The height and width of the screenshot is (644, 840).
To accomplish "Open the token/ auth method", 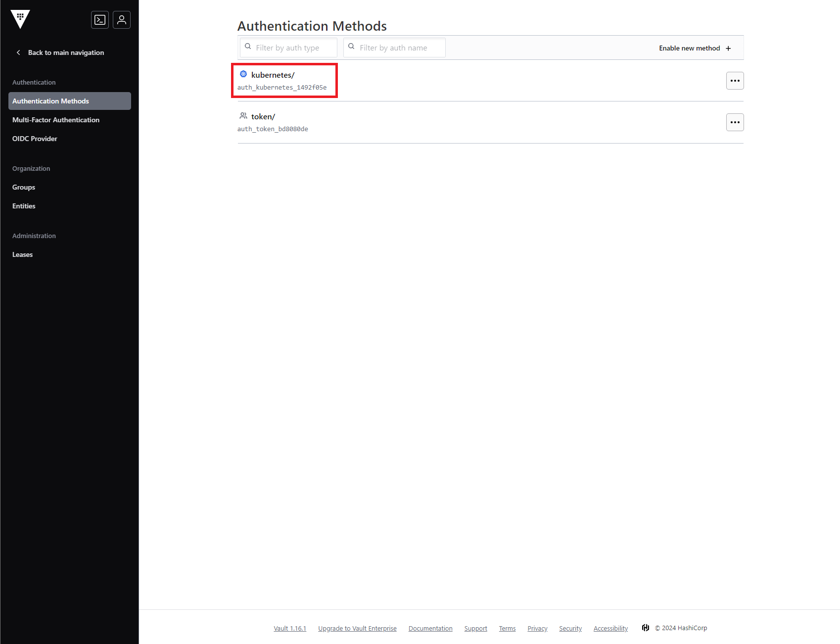I will (263, 116).
